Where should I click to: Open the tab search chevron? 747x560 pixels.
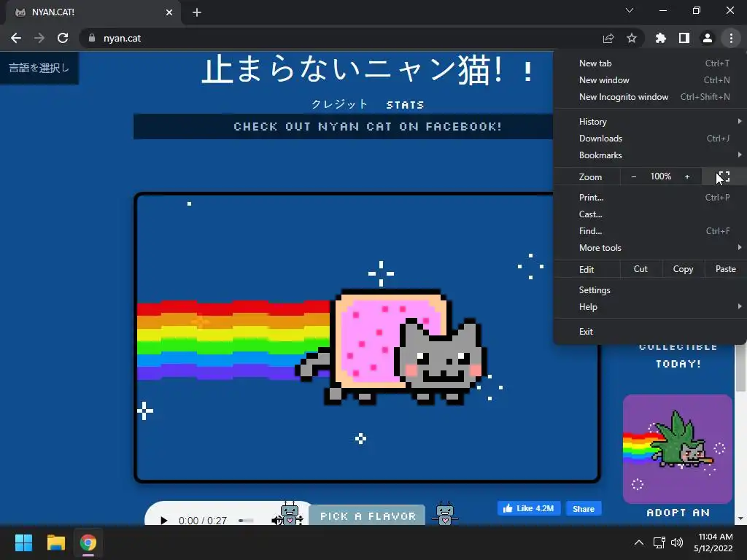(630, 10)
